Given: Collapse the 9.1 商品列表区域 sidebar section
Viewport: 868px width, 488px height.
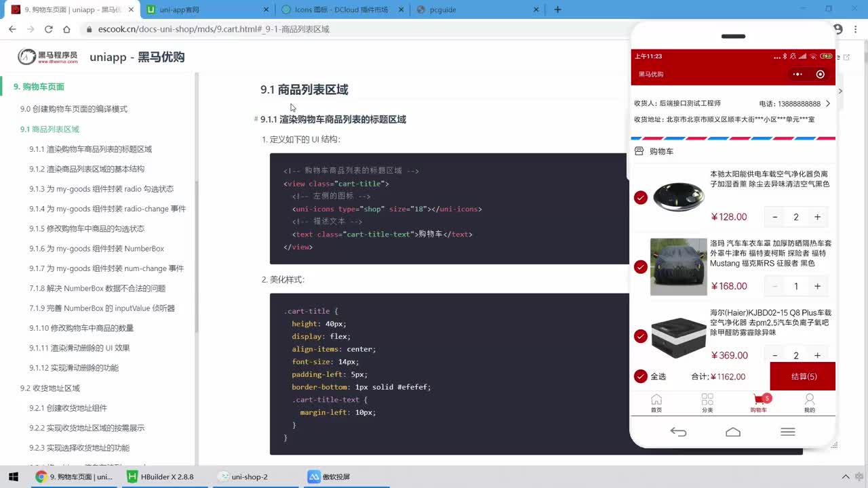Looking at the screenshot, I should tap(50, 129).
